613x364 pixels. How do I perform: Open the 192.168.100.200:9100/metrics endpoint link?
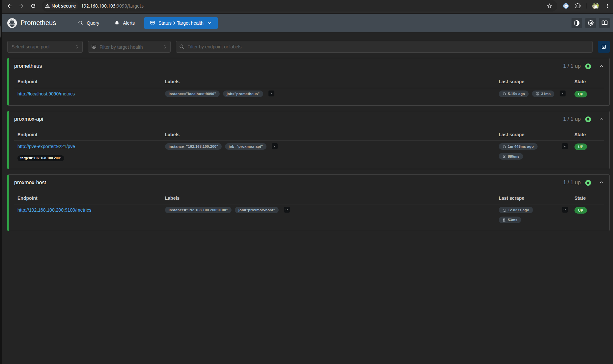(54, 210)
